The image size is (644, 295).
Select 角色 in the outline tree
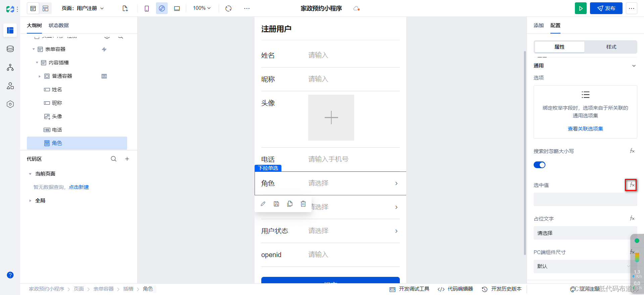click(x=77, y=143)
